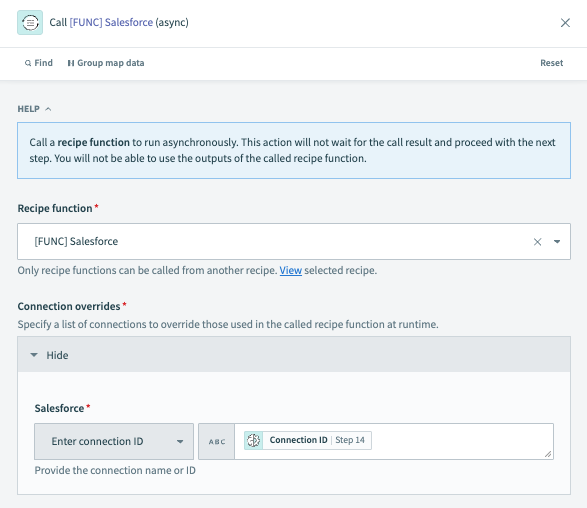Viewport: 587px width, 508px height.
Task: Click the Find magnifier icon
Action: [x=28, y=63]
